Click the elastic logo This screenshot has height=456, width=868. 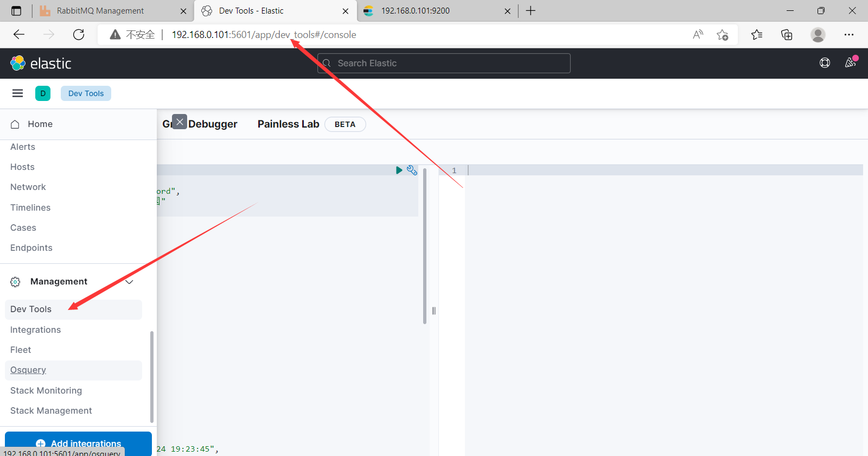pos(41,64)
